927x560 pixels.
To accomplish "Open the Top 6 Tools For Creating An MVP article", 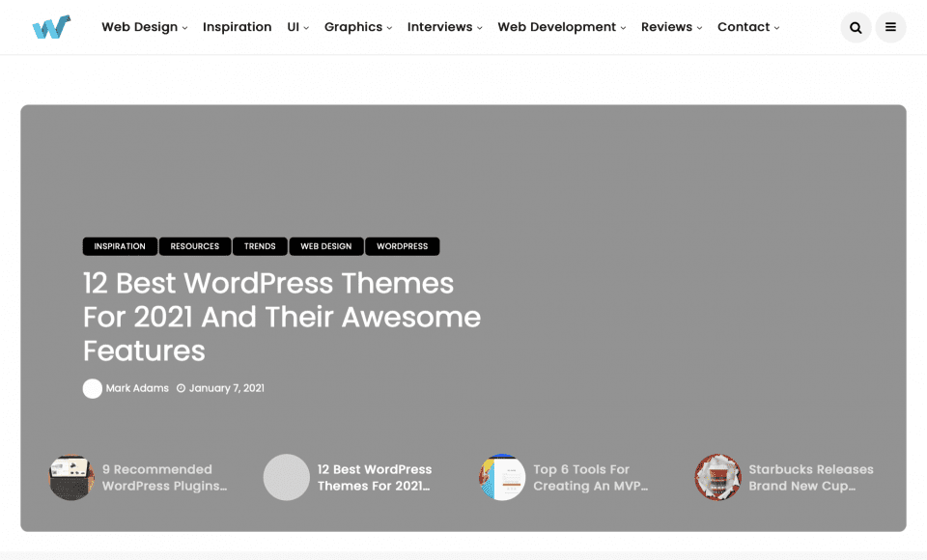I will click(590, 477).
